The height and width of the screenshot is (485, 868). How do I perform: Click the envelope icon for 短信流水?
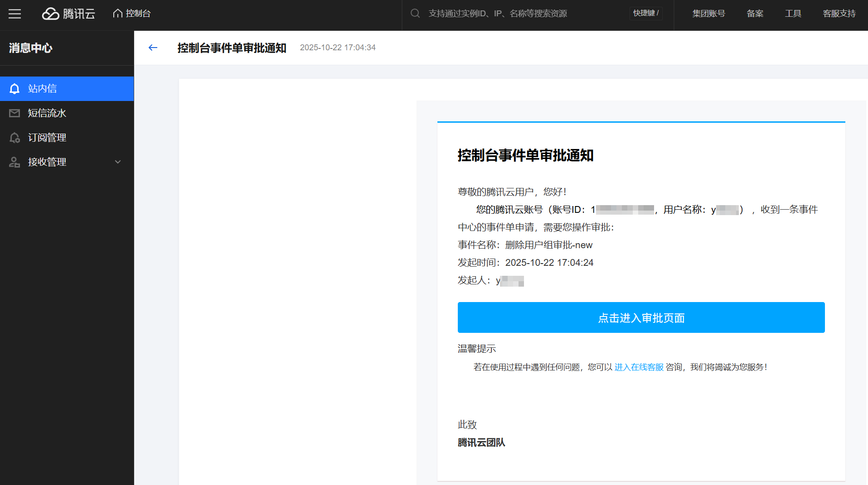pos(15,113)
